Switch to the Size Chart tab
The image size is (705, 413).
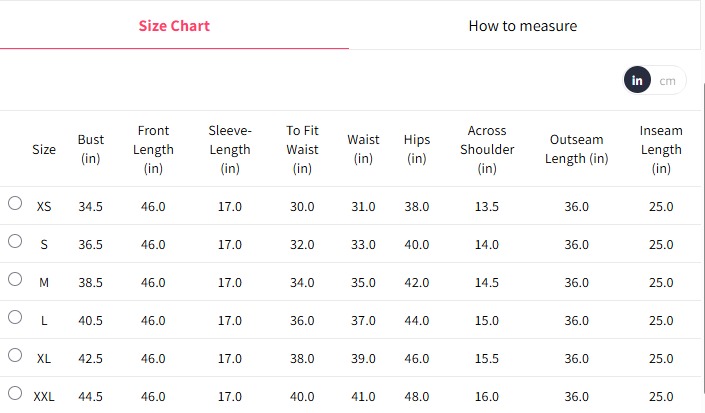(x=174, y=25)
